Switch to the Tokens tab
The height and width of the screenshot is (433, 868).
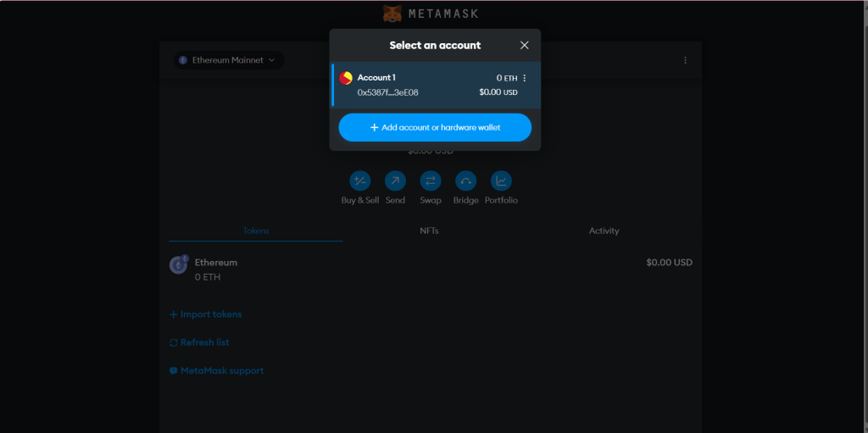coord(256,230)
